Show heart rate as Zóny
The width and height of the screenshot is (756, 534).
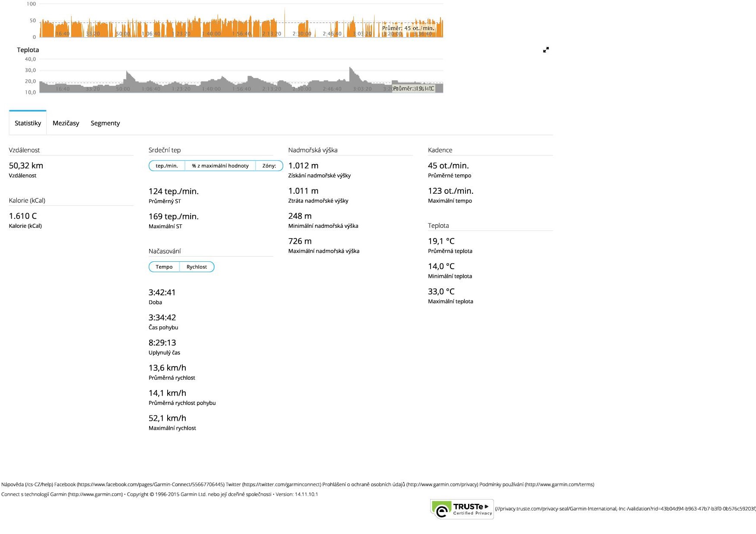269,166
